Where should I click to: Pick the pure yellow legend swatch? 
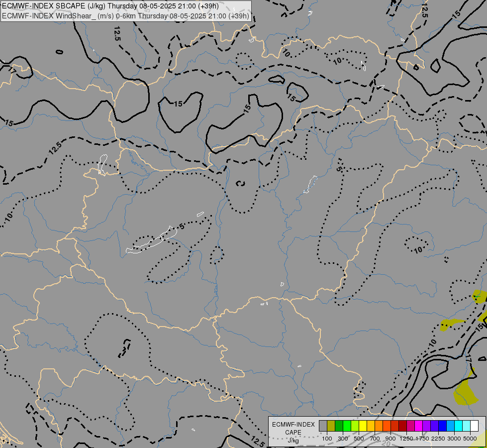tap(363, 426)
